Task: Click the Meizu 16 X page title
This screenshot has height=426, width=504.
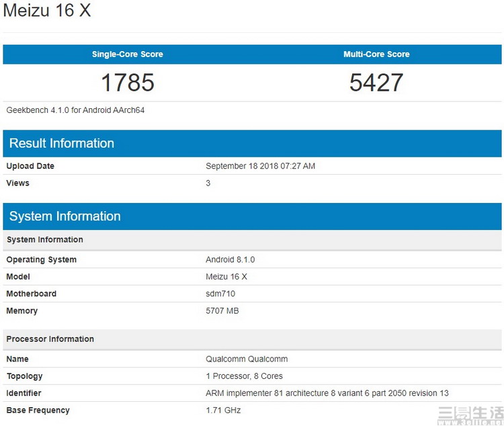Action: click(x=47, y=10)
